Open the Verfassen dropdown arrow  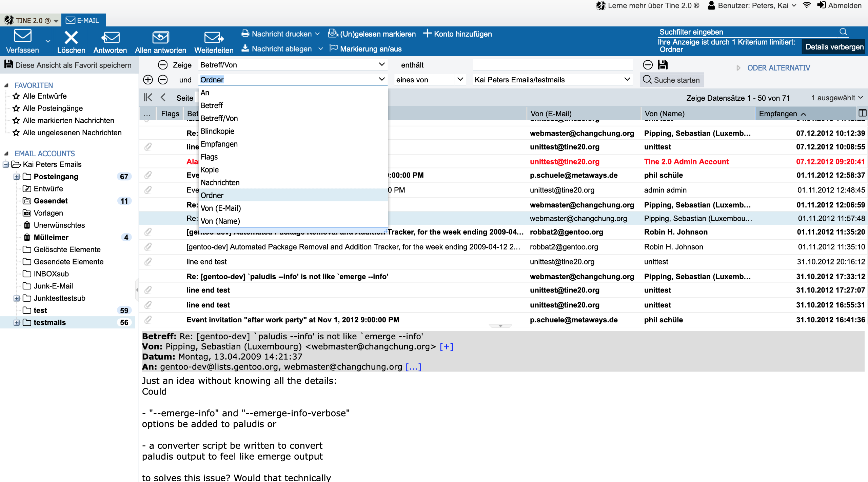tap(48, 41)
